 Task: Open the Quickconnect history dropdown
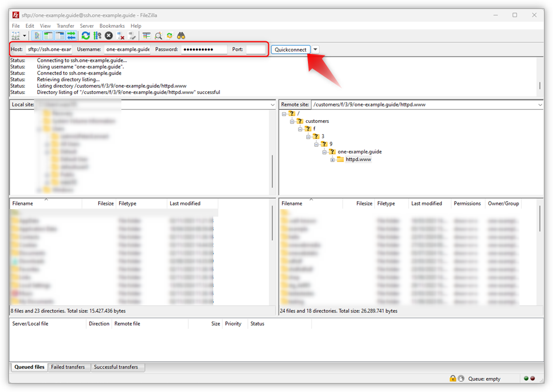[315, 49]
